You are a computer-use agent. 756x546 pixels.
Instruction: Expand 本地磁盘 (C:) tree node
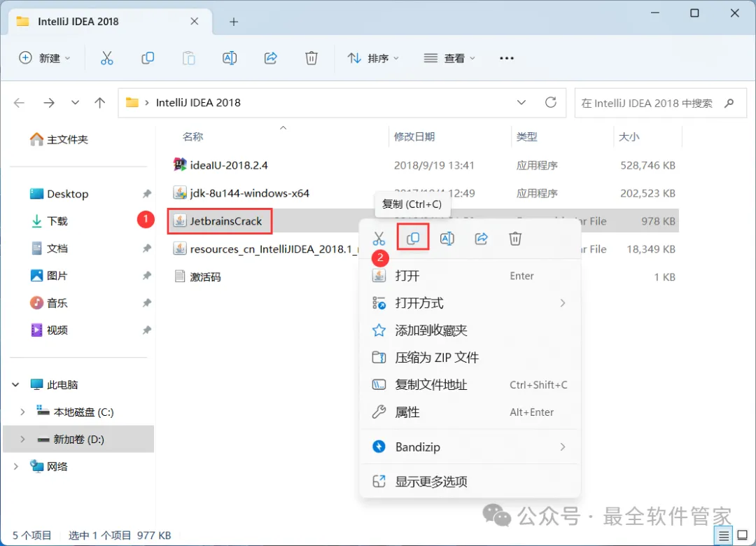pyautogui.click(x=22, y=412)
